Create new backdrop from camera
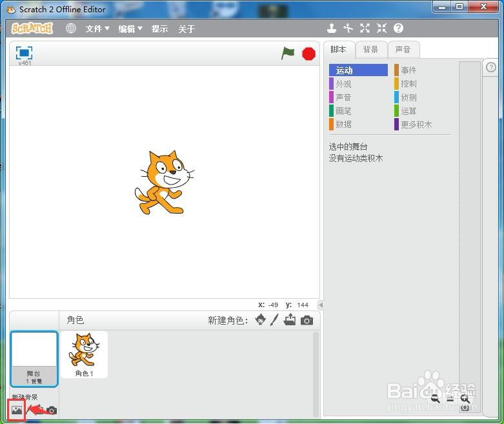 [x=52, y=410]
